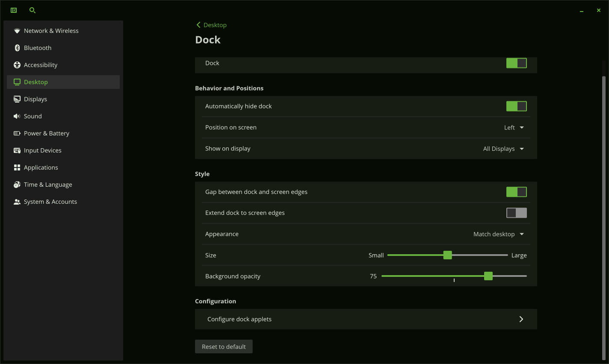Open the search magnifier icon

click(33, 10)
